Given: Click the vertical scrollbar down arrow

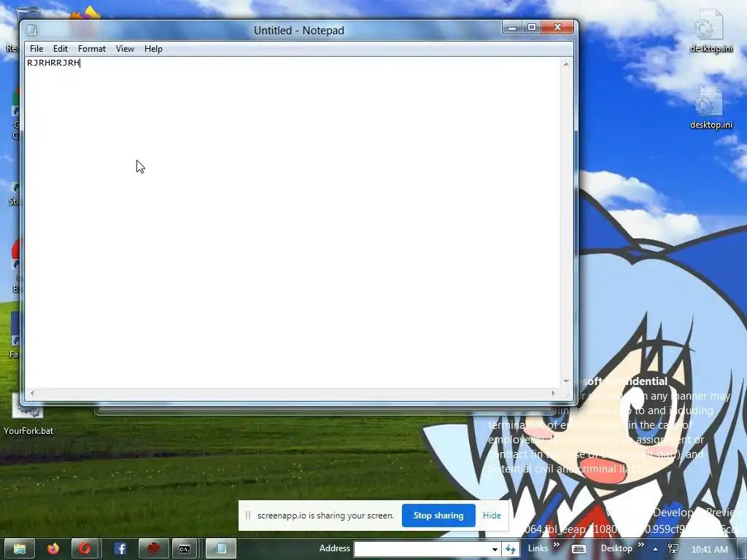Looking at the screenshot, I should pos(566,381).
